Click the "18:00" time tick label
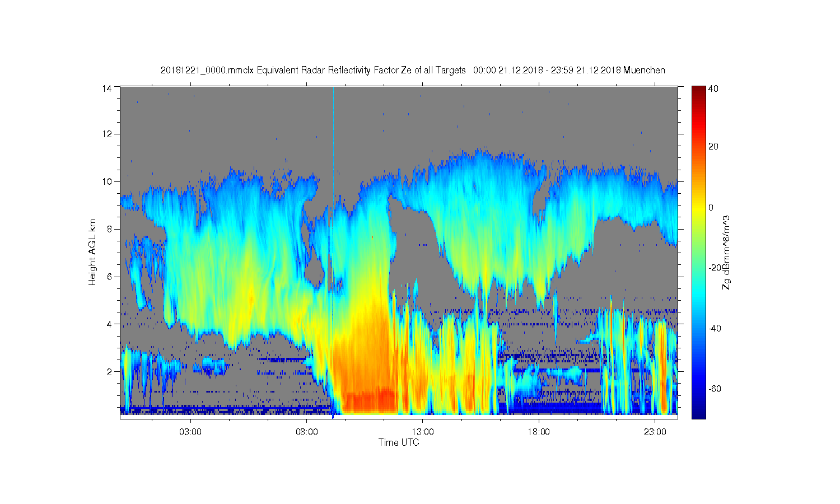Viewport: 840px width, 504px height. click(x=539, y=432)
